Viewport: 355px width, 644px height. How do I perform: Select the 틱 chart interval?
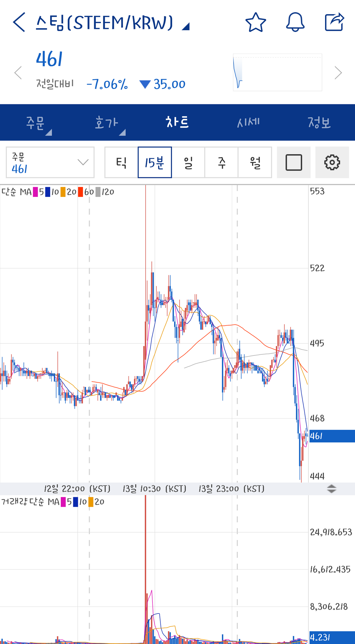coord(121,162)
